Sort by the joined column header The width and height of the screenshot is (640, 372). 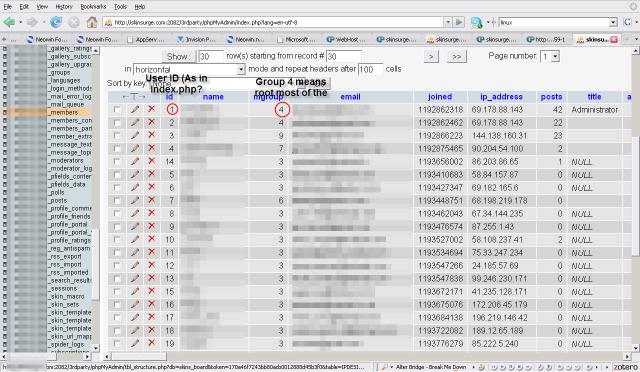[x=440, y=97]
